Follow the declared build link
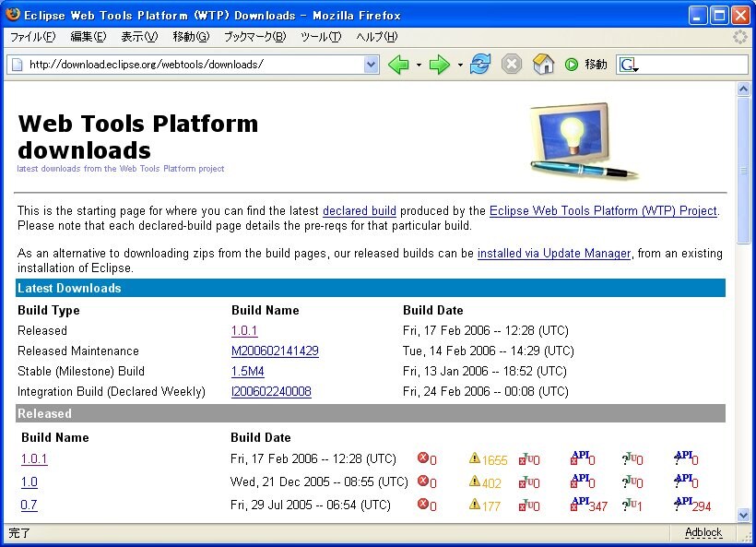 [360, 211]
